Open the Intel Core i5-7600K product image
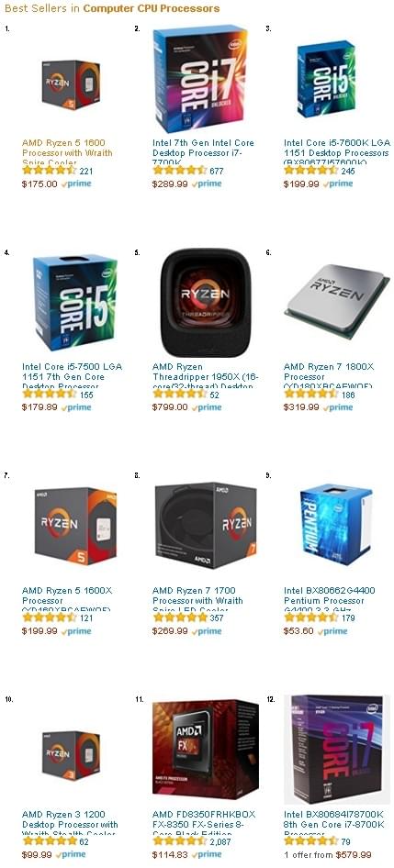Viewport: 394px width, 868px height. [326, 79]
